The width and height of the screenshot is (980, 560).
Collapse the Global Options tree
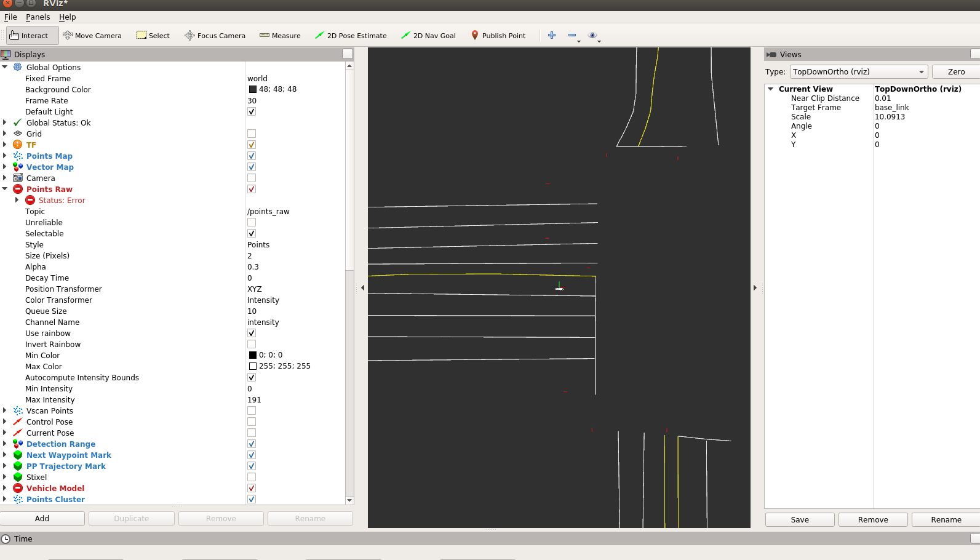point(5,67)
